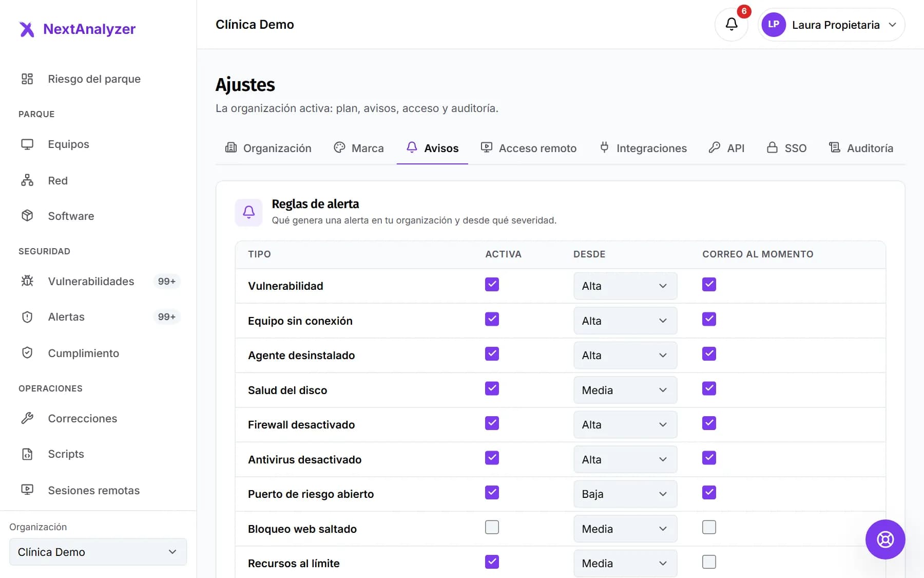Open the floating help lifebuoy button
This screenshot has height=578, width=924.
pos(885,539)
